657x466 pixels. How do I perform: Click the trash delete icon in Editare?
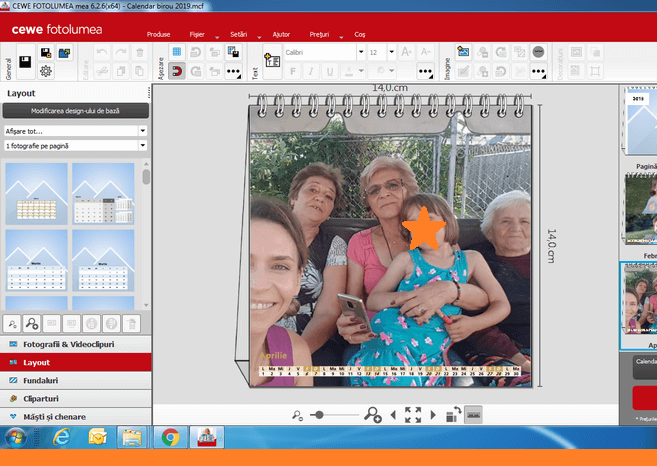coord(140,52)
